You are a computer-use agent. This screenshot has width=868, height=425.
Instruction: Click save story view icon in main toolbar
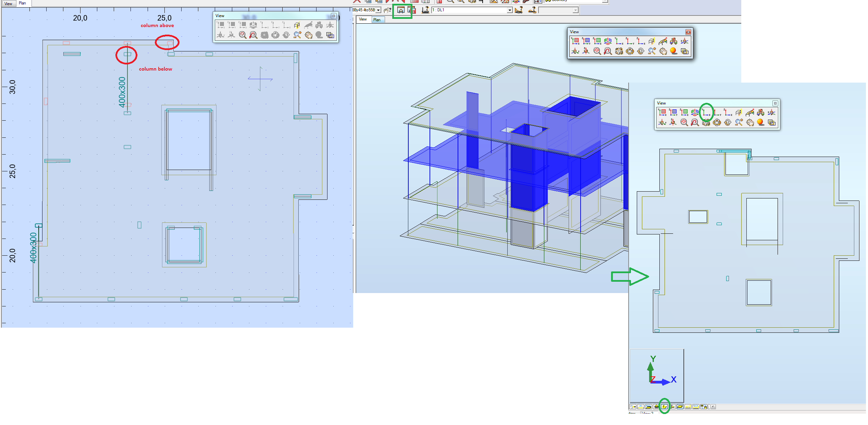tap(412, 10)
